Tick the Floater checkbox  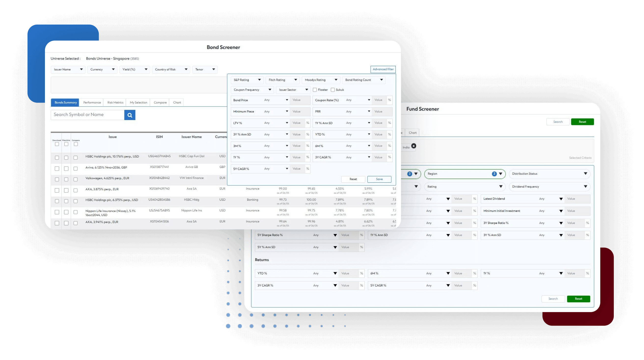(315, 90)
